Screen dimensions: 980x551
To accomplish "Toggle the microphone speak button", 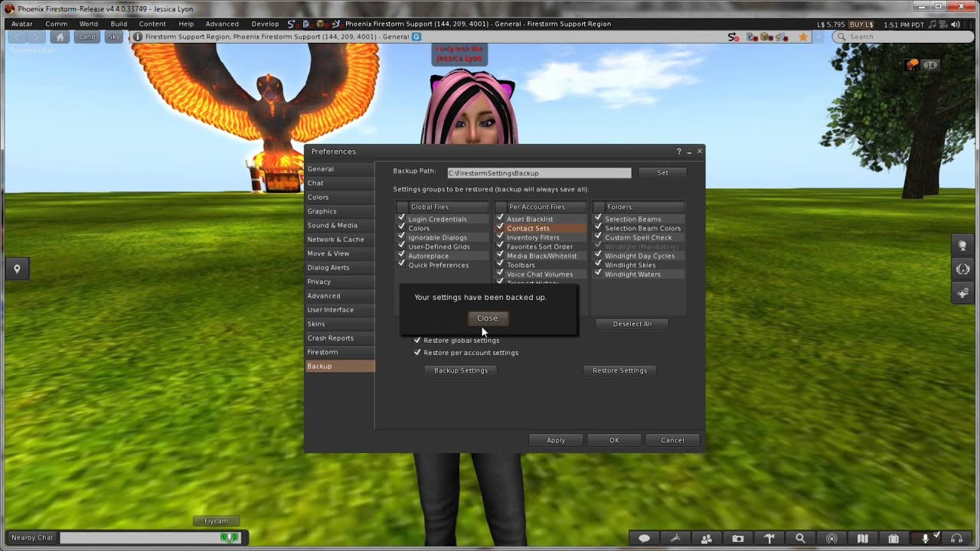I will 925,539.
